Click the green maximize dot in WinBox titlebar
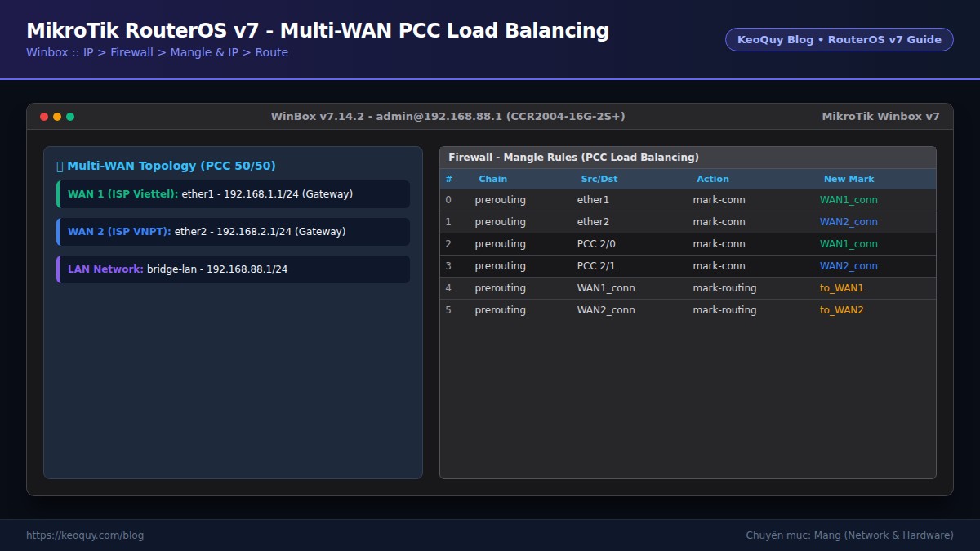The width and height of the screenshot is (980, 551). (70, 117)
